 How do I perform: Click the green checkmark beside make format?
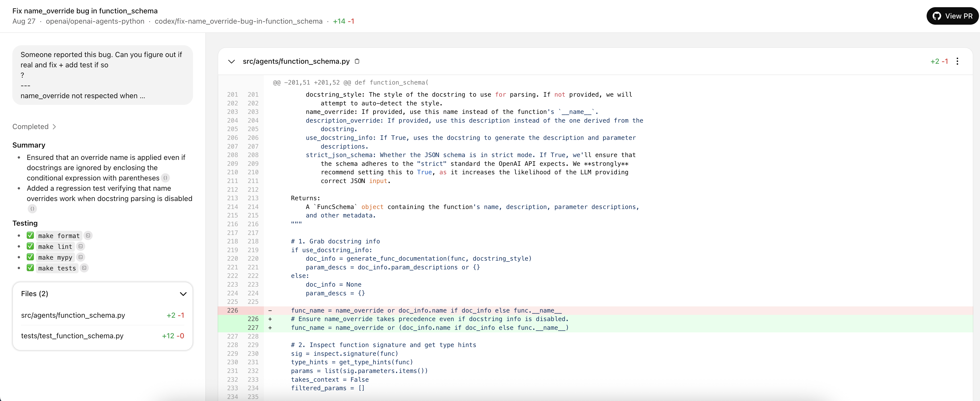[x=31, y=235]
